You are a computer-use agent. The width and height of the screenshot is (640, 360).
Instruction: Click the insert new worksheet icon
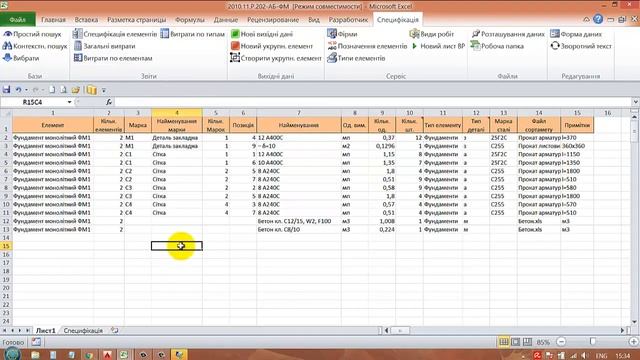[115, 331]
